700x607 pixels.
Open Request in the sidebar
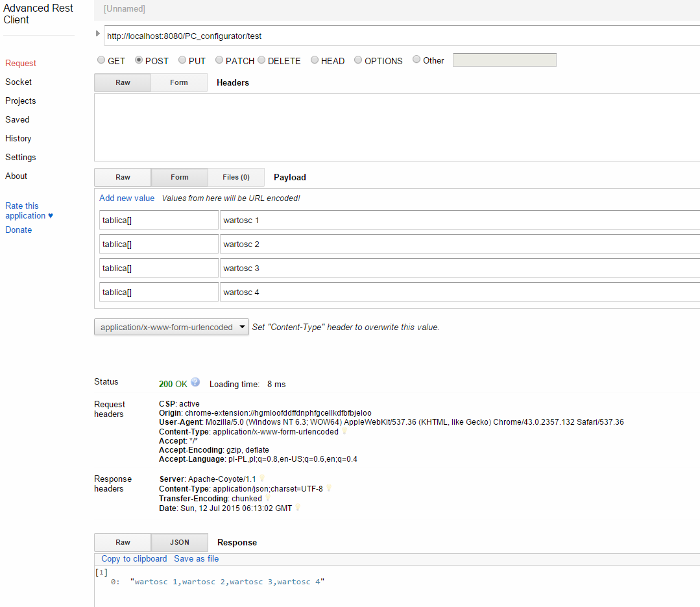click(21, 64)
